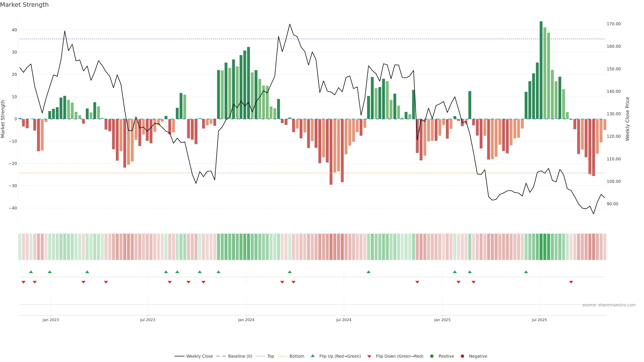
Task: Click first red flip-down triangle marker
Action: point(23,282)
